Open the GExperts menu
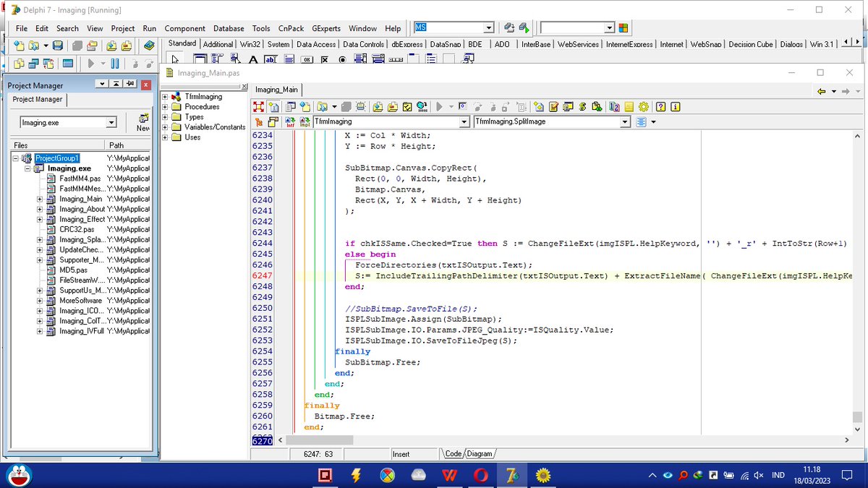This screenshot has width=868, height=488. (x=326, y=28)
